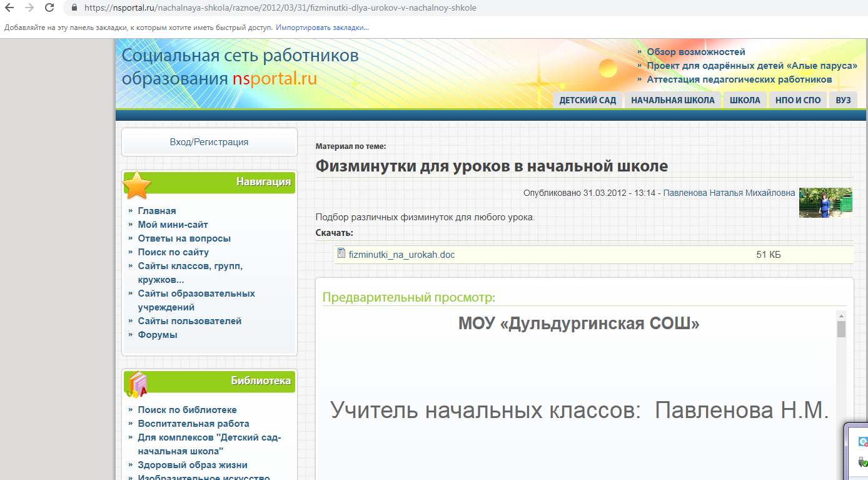868x480 pixels.
Task: Click the 'Импортировать закладки...' link
Action: pos(322,28)
